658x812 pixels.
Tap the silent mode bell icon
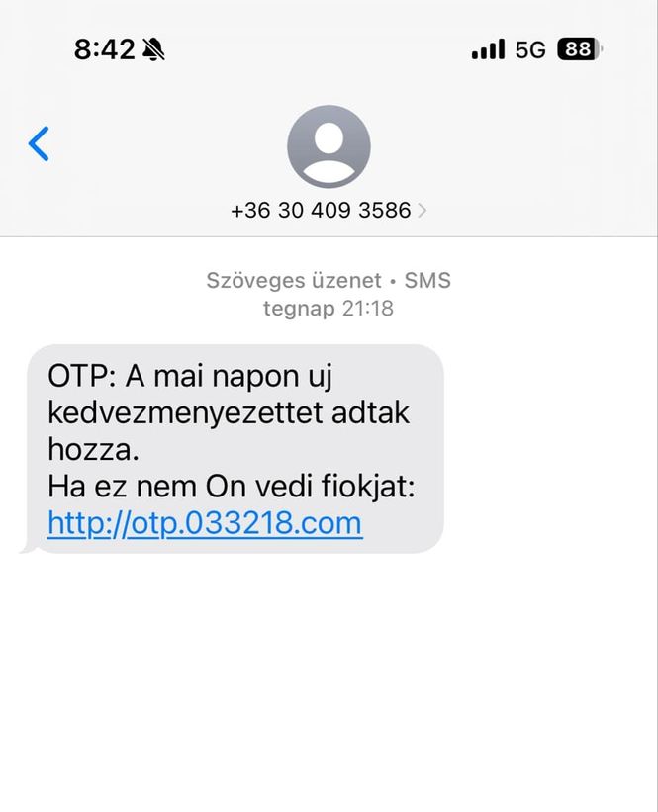(153, 49)
